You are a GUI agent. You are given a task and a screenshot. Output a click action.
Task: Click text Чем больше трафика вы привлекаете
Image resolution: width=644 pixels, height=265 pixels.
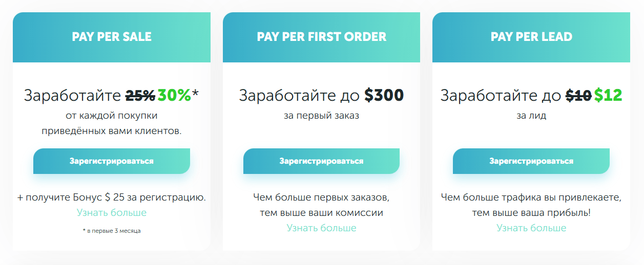coord(531,197)
